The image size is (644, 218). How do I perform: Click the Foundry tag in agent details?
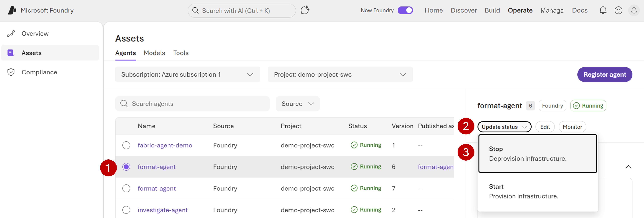tap(552, 106)
